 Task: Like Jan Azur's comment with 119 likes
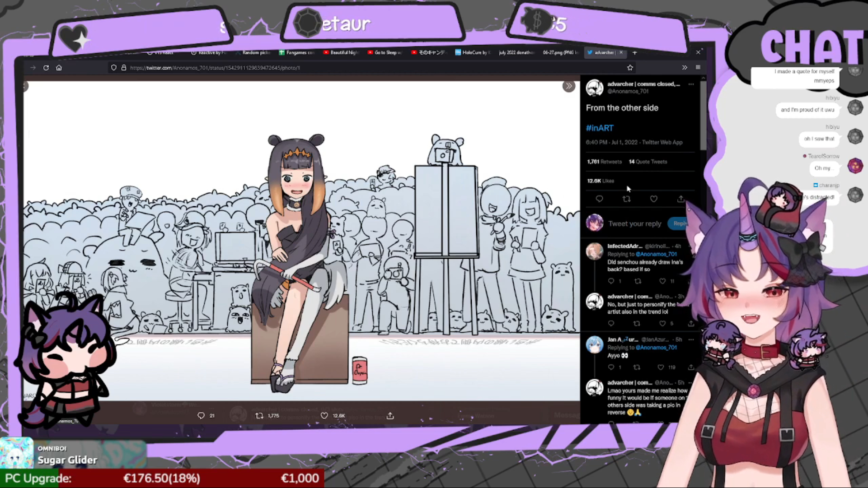pyautogui.click(x=661, y=367)
